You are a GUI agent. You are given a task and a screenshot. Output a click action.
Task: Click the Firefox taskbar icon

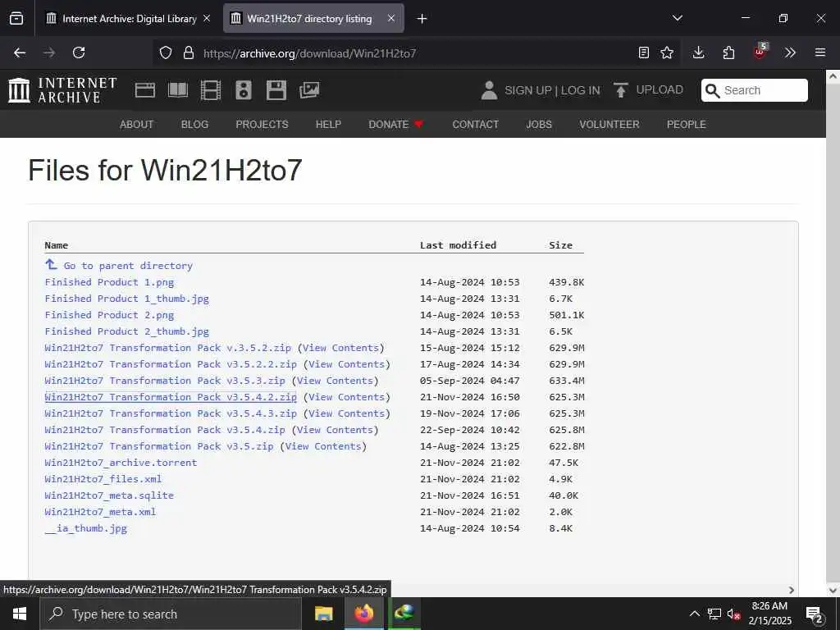click(x=363, y=614)
